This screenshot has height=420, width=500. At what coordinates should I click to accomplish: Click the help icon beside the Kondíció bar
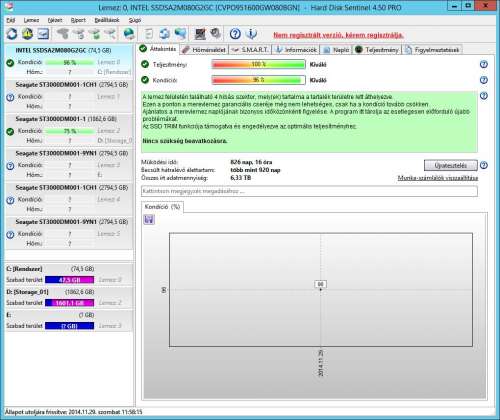[x=484, y=80]
